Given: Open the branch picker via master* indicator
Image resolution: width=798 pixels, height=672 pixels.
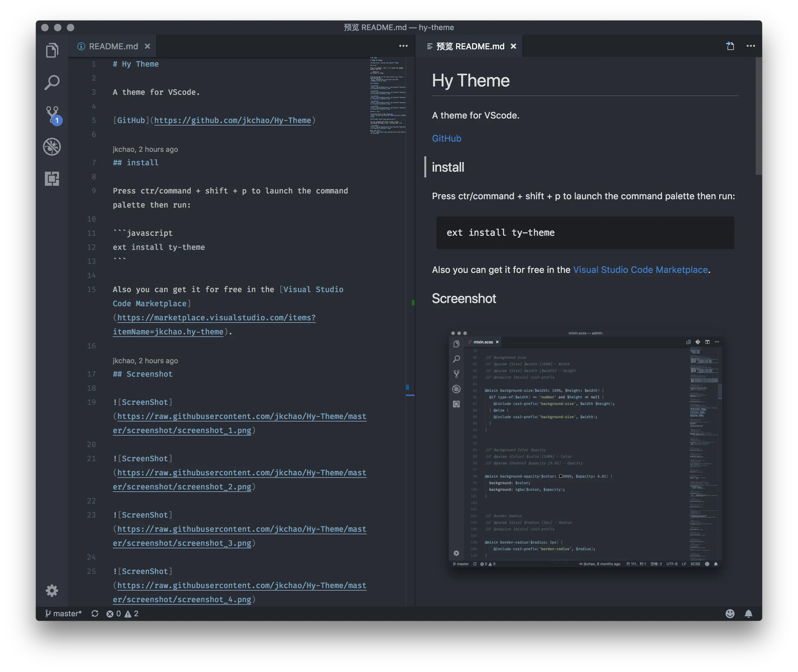Looking at the screenshot, I should 65,614.
